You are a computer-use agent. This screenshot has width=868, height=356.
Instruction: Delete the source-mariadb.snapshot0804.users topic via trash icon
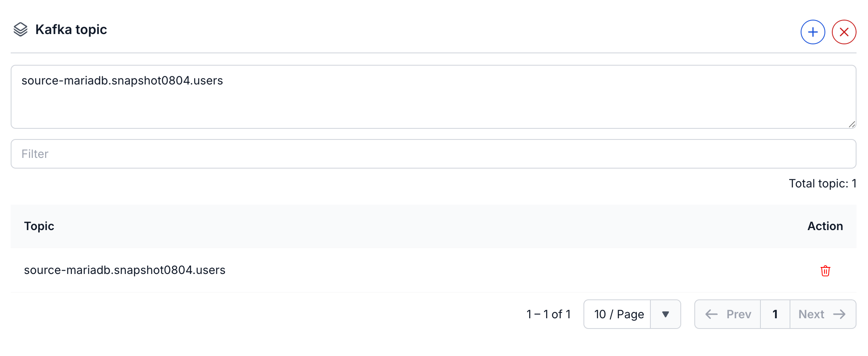click(825, 271)
